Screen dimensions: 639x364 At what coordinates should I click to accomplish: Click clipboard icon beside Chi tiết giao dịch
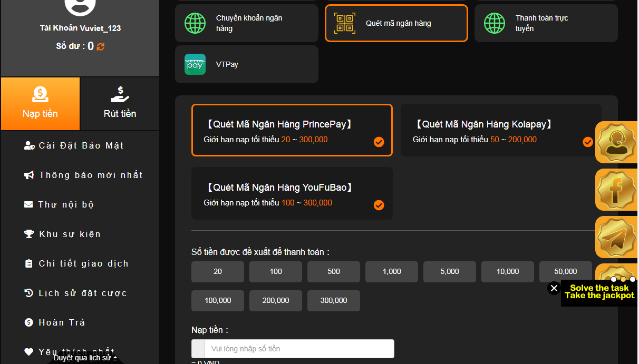coord(28,263)
